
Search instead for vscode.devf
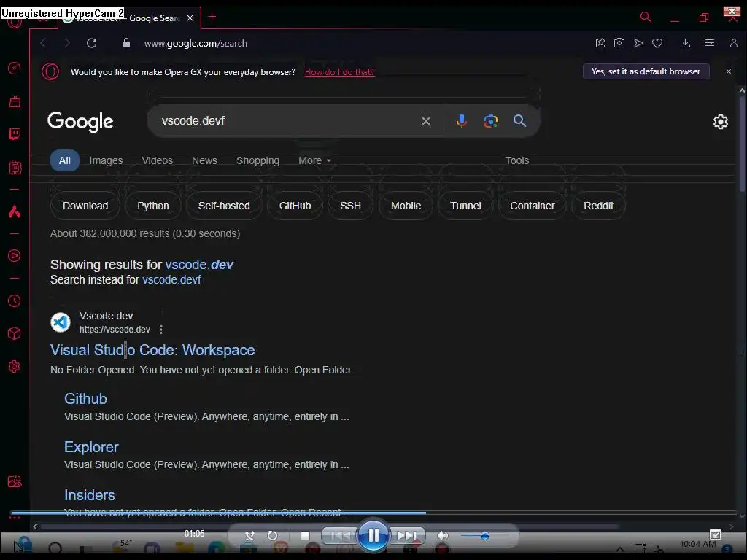click(x=171, y=279)
